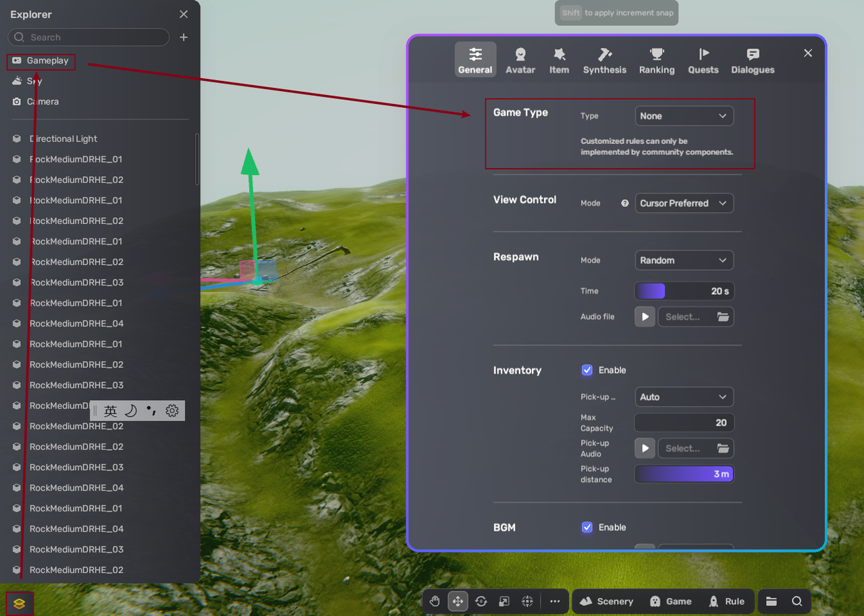864x616 pixels.
Task: Select Directional Light in Explorer list
Action: pos(63,139)
